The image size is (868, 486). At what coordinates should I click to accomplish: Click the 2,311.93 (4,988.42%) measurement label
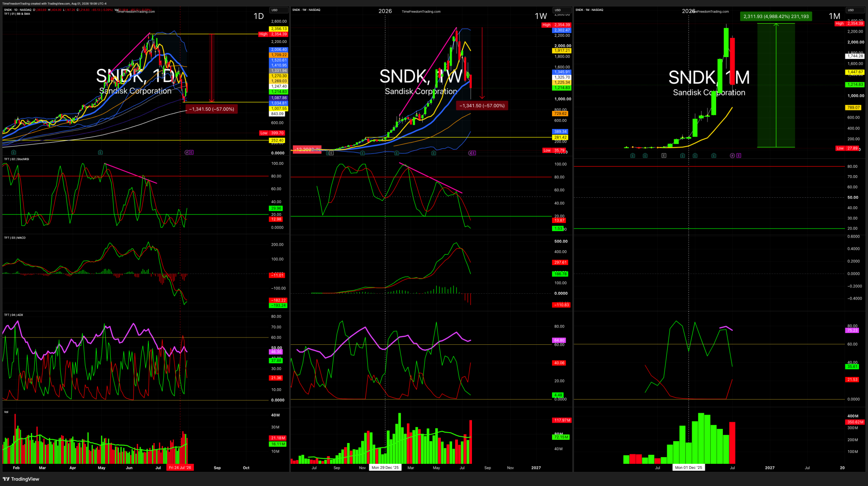tap(776, 16)
